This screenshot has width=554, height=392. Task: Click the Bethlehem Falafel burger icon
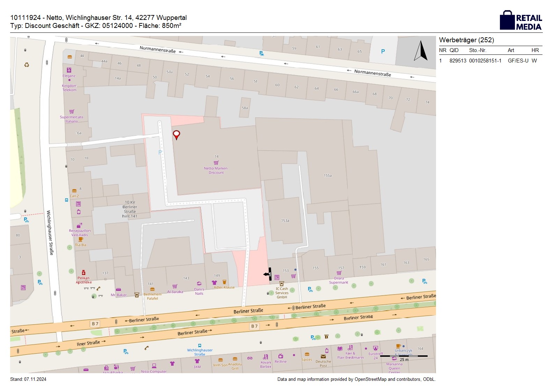coord(152,289)
